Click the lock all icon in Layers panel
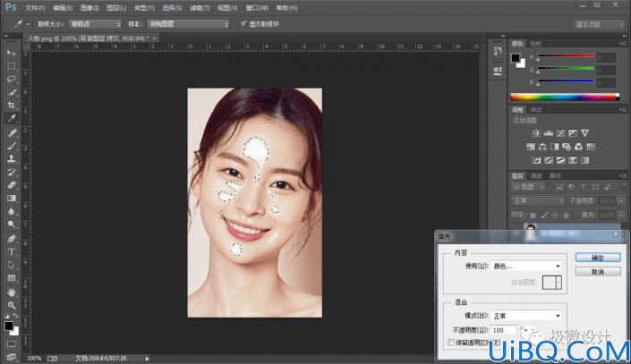Viewport: 631px width, 364px height. coord(567,216)
